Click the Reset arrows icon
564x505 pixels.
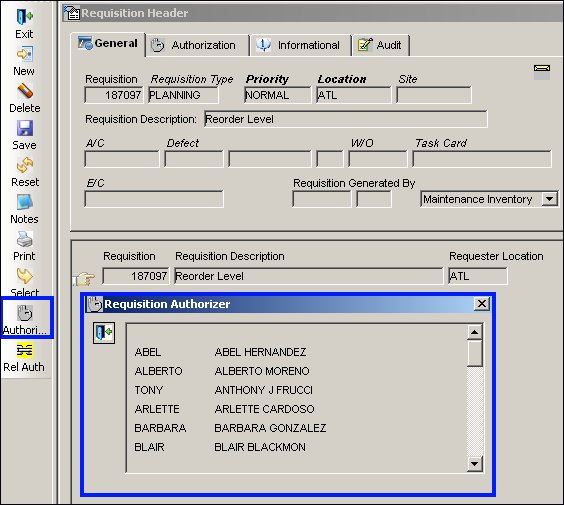click(x=24, y=165)
